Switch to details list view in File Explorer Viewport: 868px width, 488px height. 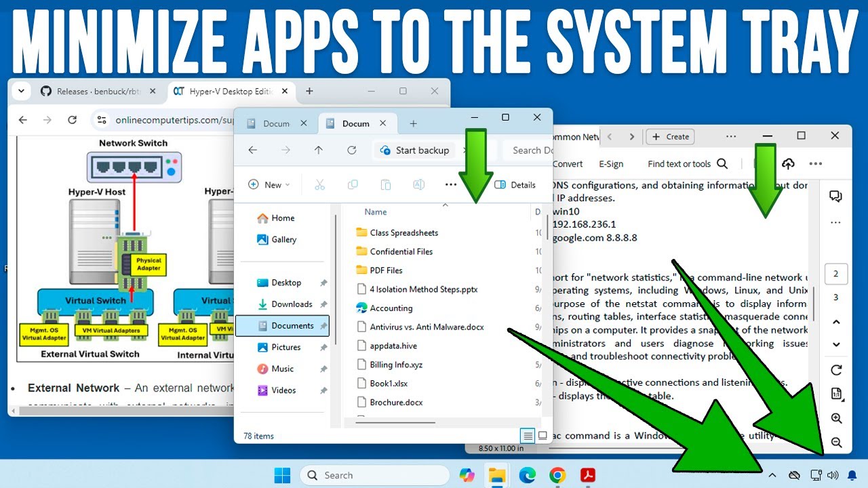pos(527,435)
